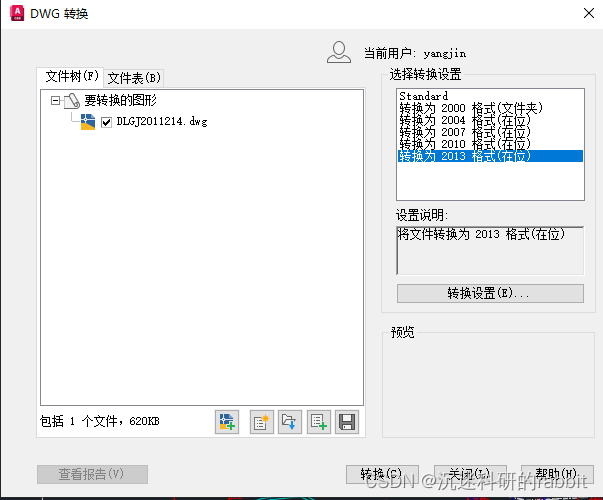Select the Standard conversion setup

pyautogui.click(x=490, y=96)
